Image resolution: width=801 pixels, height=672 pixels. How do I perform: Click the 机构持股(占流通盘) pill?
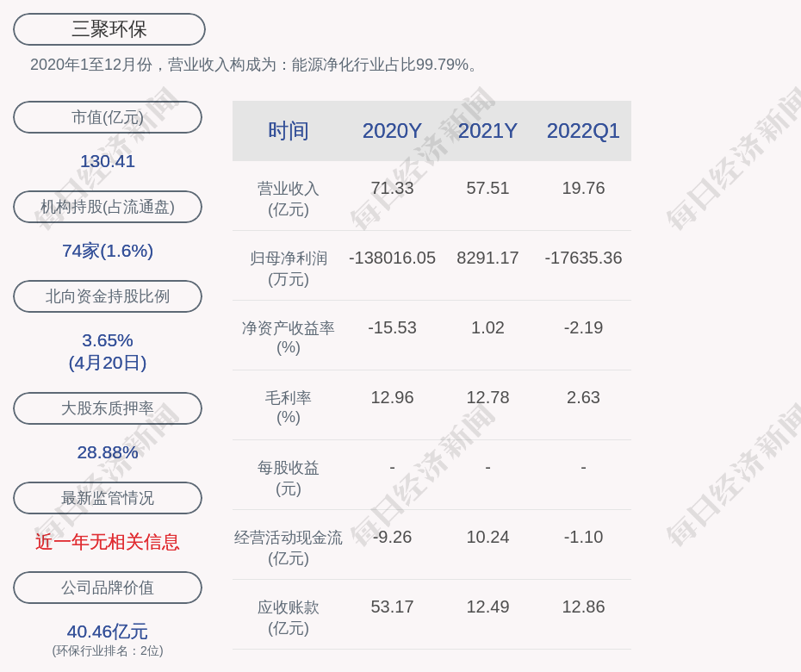coord(108,207)
